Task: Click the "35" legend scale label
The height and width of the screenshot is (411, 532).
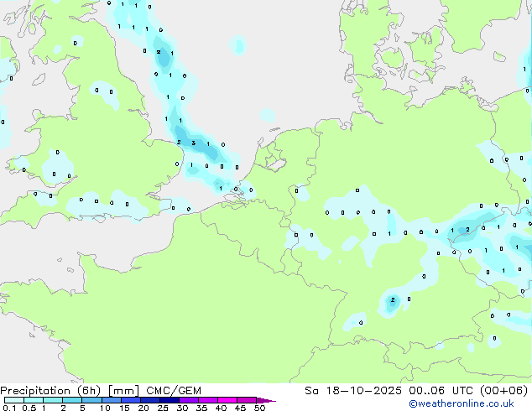Action: coord(202,408)
